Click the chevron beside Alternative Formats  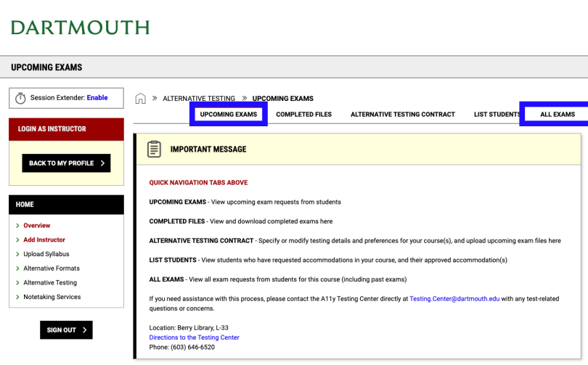[x=17, y=268]
